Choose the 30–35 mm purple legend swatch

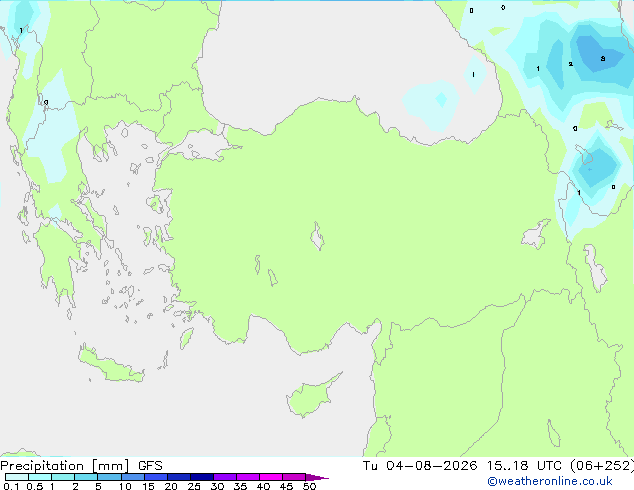point(224,477)
